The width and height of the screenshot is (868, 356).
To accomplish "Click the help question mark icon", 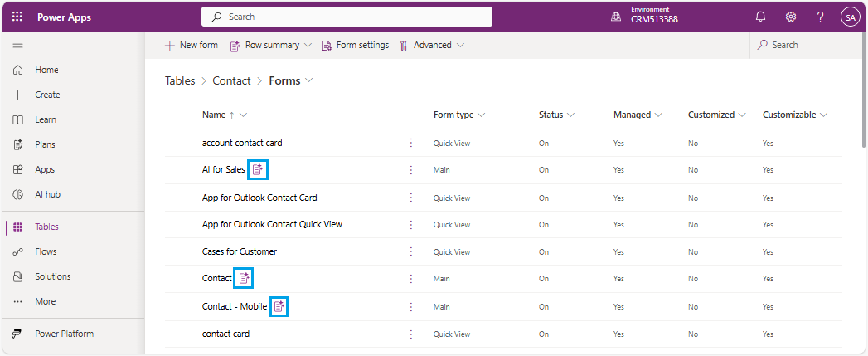I will [820, 17].
